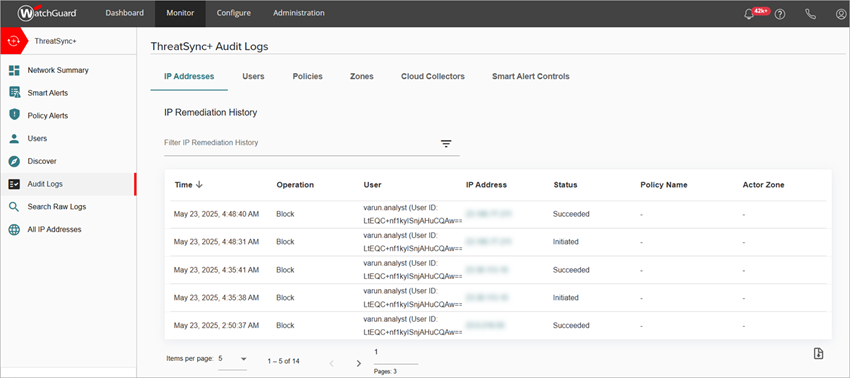This screenshot has height=378, width=850.
Task: Open Items per page dropdown
Action: pyautogui.click(x=233, y=359)
